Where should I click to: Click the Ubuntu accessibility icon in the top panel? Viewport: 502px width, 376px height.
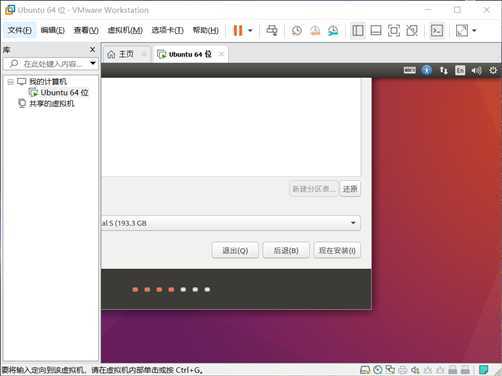(x=427, y=70)
